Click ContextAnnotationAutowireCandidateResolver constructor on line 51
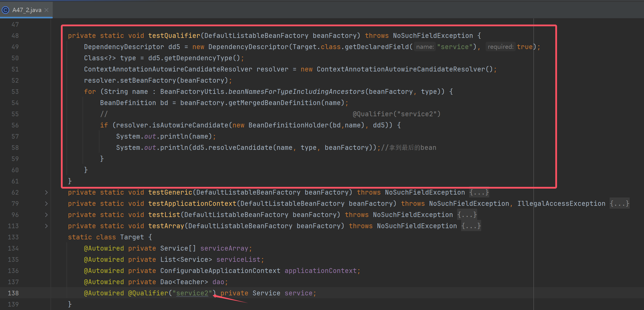 (401, 69)
